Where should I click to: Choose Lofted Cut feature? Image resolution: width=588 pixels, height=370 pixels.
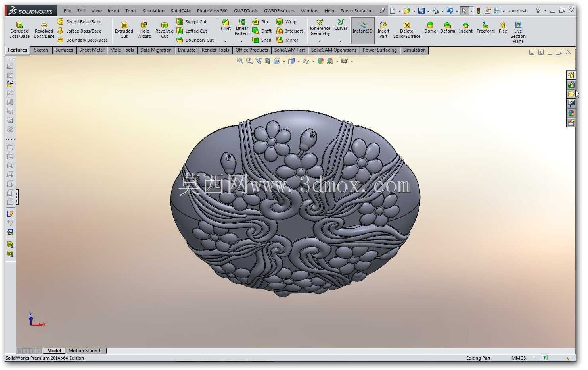tap(192, 31)
